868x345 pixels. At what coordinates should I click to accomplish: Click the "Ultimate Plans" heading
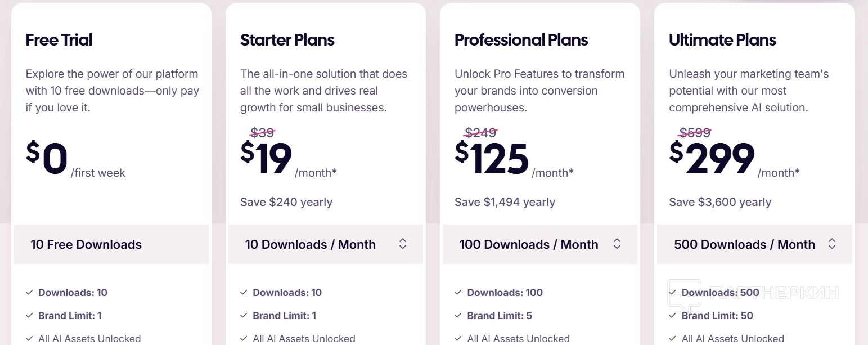[x=723, y=40]
